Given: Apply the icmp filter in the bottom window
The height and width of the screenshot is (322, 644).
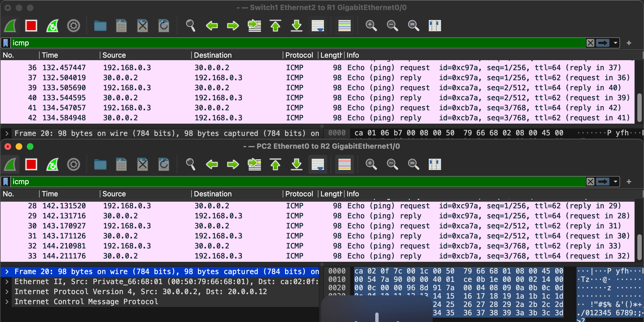Looking at the screenshot, I should [x=603, y=182].
